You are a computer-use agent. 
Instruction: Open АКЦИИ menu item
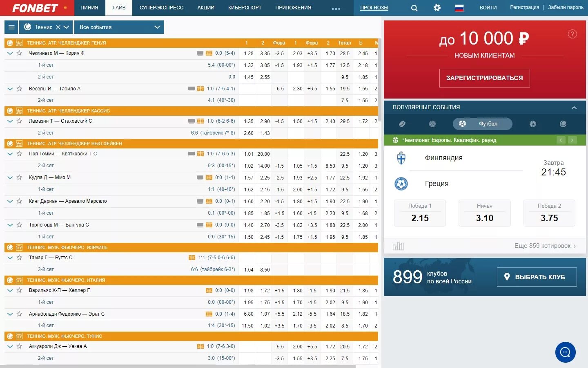pyautogui.click(x=206, y=8)
